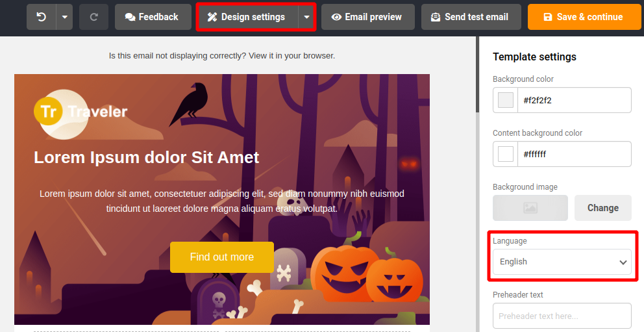Click the redo arrow icon
This screenshot has height=332, width=644.
[93, 17]
